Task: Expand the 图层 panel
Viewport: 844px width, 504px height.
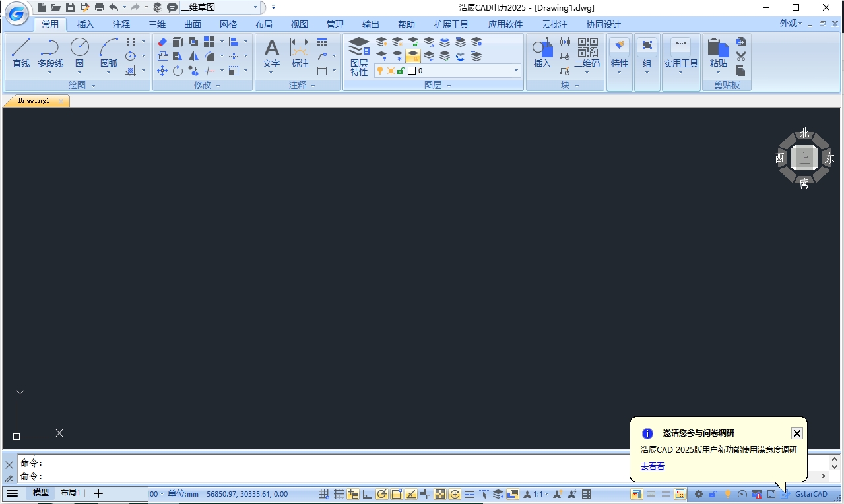Action: [437, 85]
